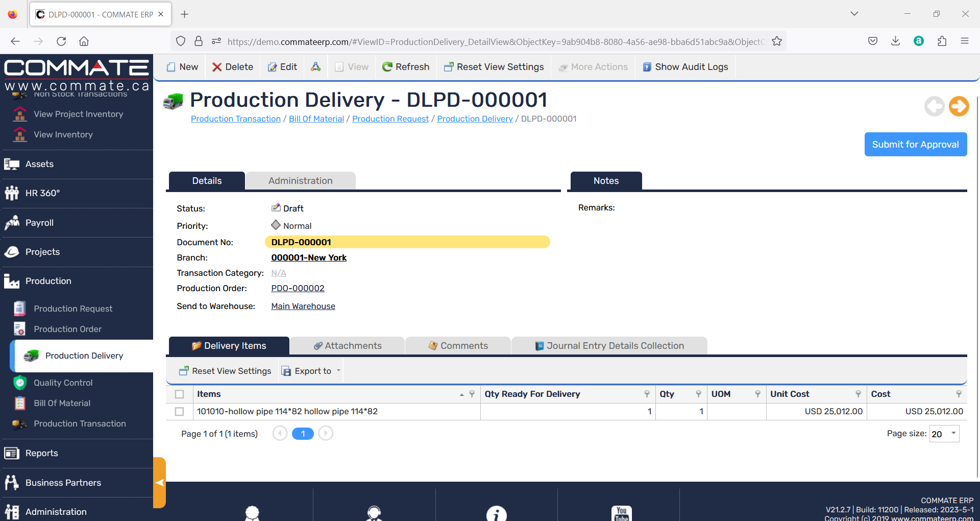Open the Main Warehouse link
The image size is (980, 521).
(x=303, y=306)
